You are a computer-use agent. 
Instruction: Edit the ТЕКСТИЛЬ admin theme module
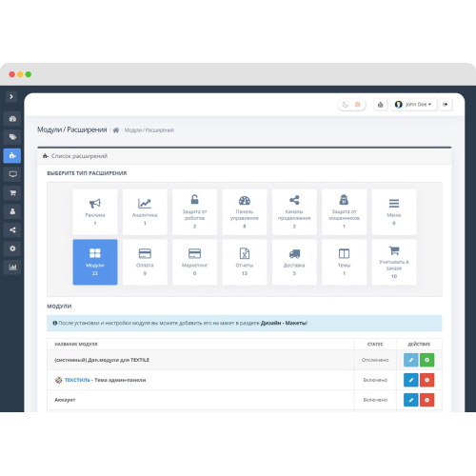click(410, 380)
